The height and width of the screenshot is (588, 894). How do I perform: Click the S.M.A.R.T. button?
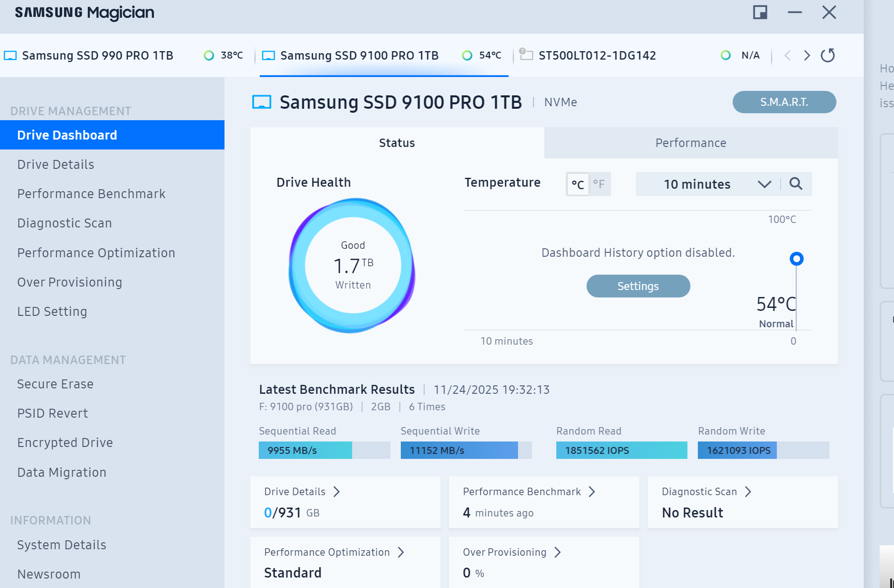pos(784,102)
